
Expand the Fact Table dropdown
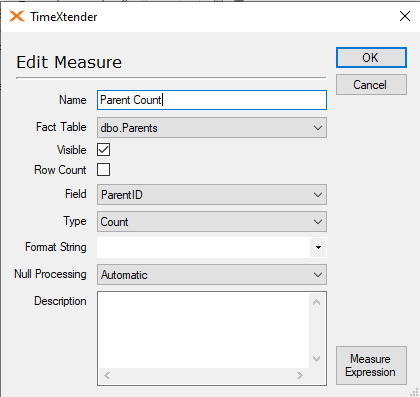click(212, 127)
